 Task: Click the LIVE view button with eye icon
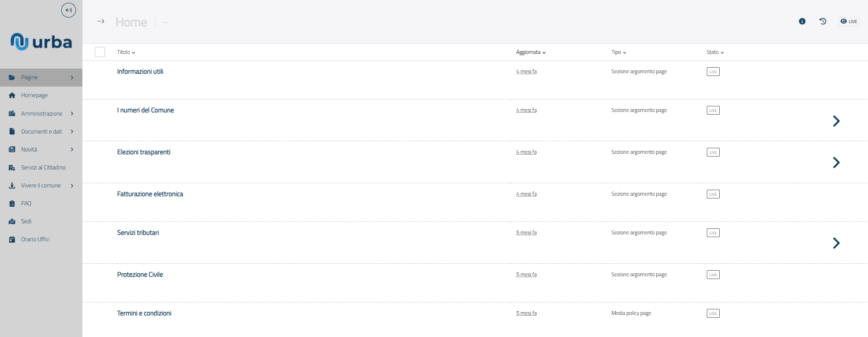point(849,21)
